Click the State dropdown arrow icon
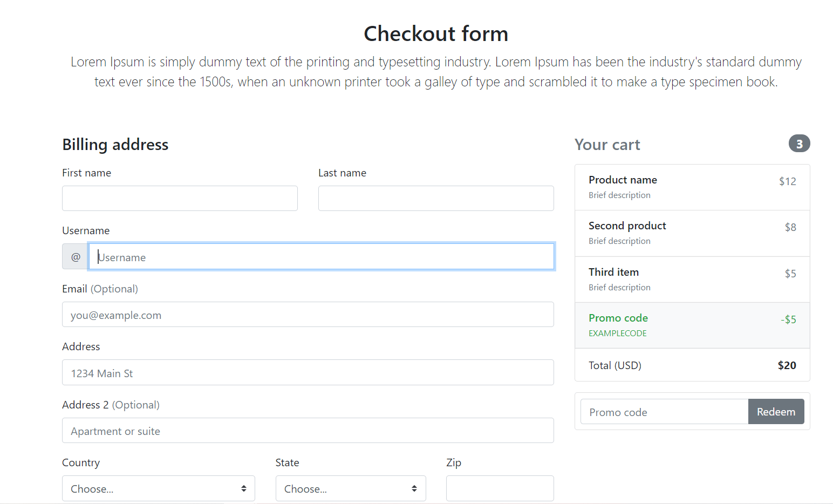 coord(414,488)
